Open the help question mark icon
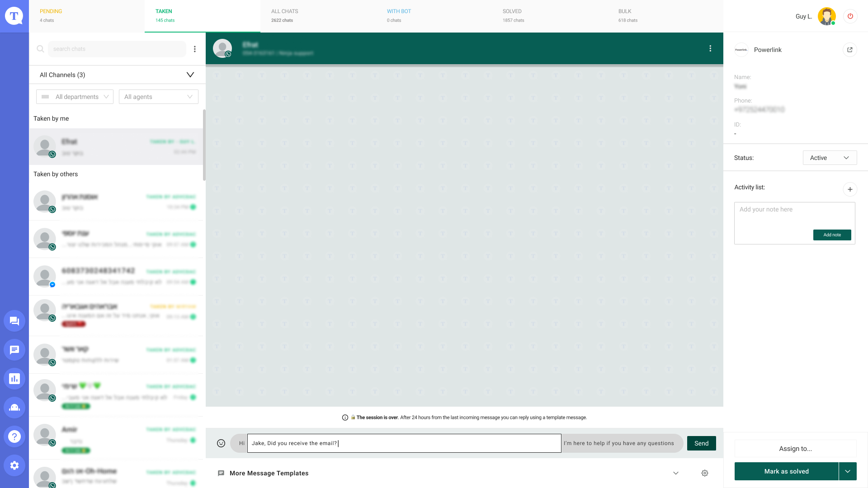The width and height of the screenshot is (868, 488). (x=14, y=436)
